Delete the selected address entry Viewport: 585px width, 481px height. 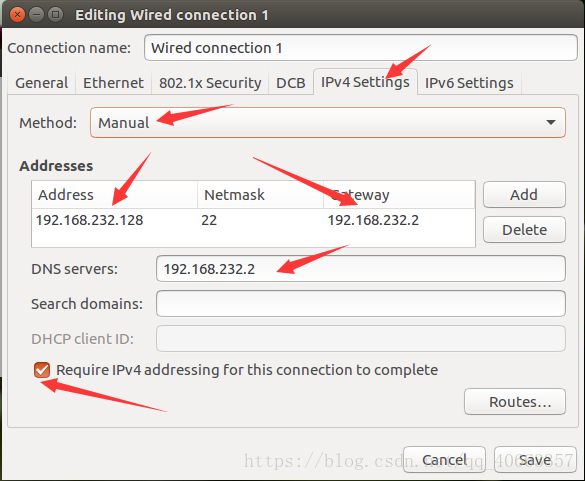(x=524, y=229)
